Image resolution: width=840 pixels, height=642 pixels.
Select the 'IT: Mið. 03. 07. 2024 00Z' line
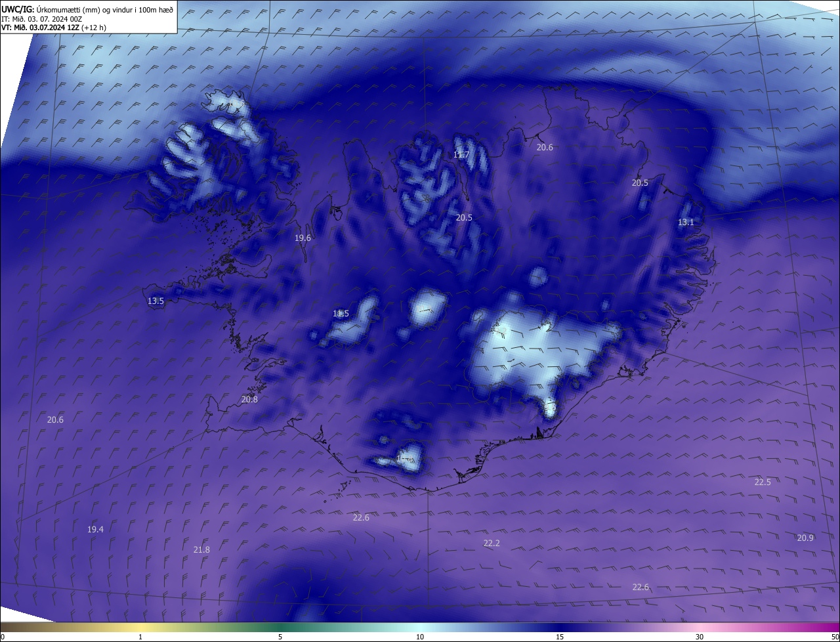tap(41, 19)
